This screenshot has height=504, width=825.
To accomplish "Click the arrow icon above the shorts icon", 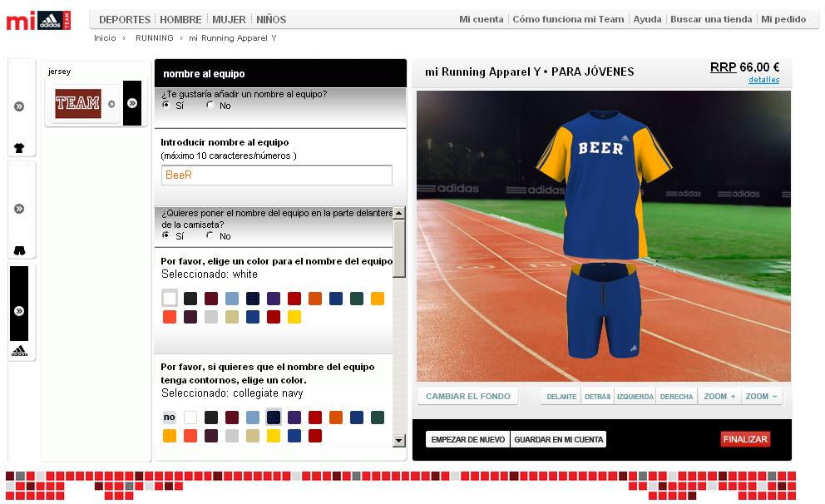I will point(19,209).
